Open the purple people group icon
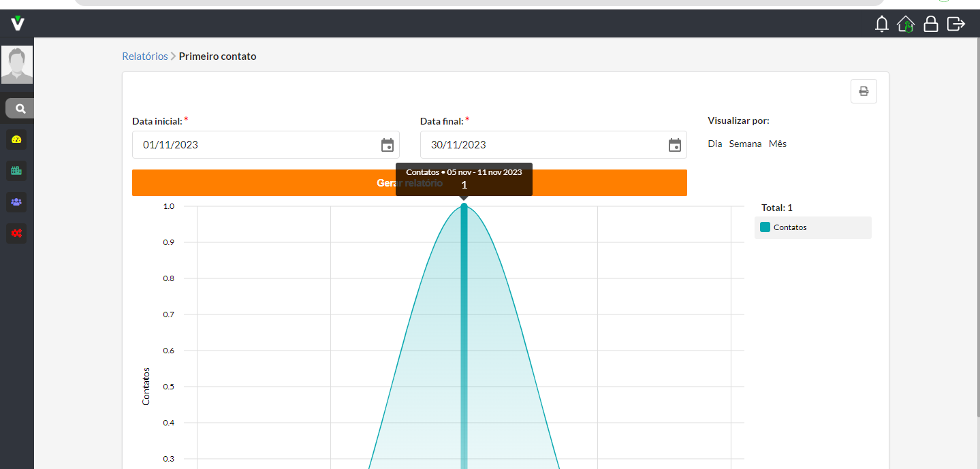This screenshot has width=980, height=469. coord(16,202)
